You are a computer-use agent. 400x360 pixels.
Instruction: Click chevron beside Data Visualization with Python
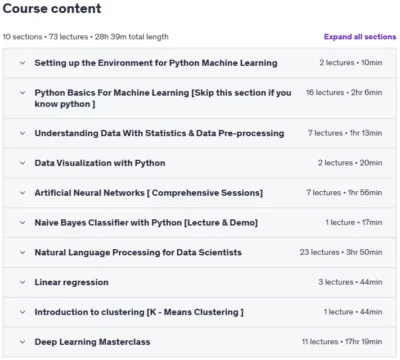(x=22, y=163)
